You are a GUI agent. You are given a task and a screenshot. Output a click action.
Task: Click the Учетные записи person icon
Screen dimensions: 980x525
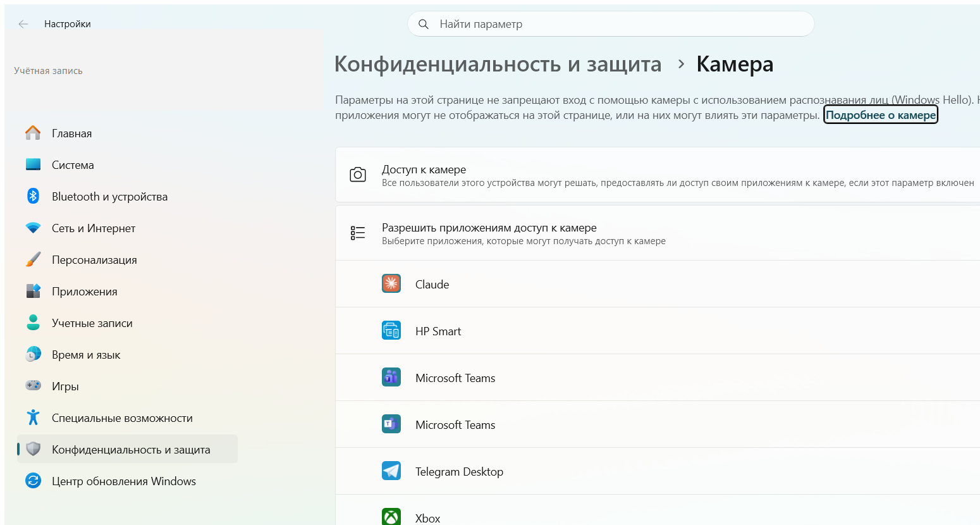(33, 323)
